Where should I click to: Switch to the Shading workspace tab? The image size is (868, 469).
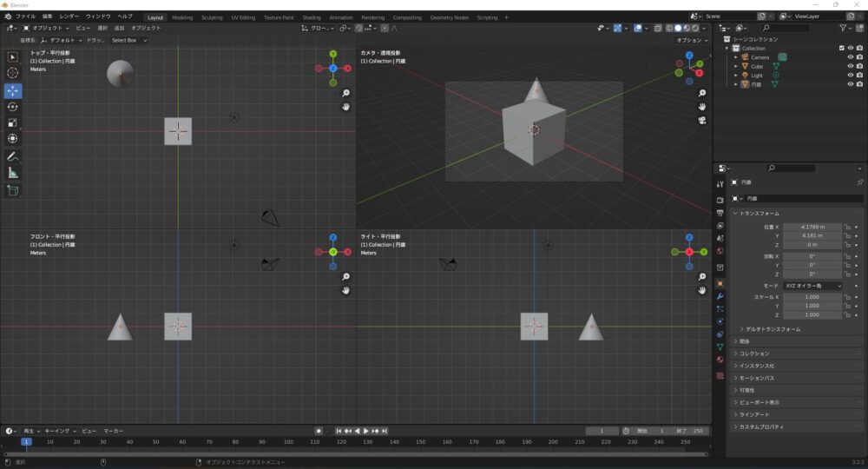pyautogui.click(x=312, y=17)
